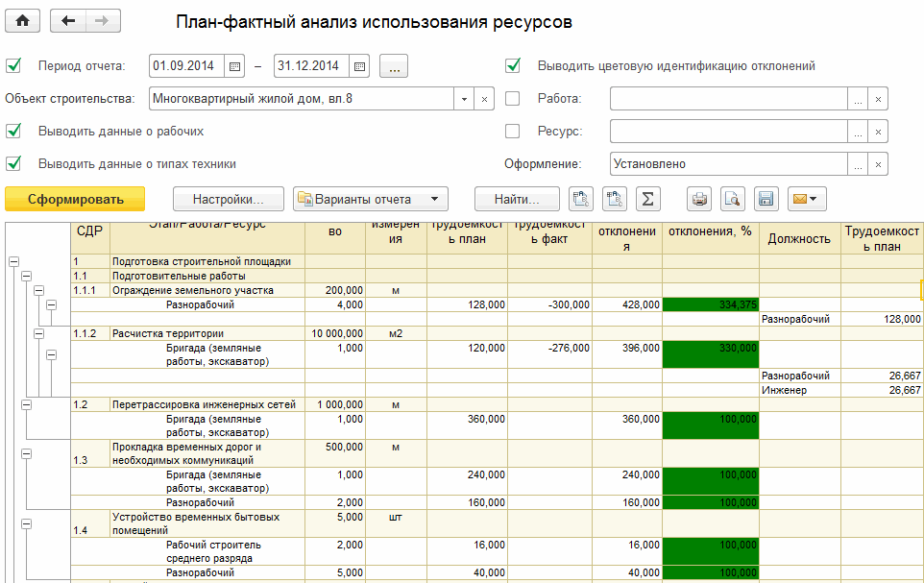Open the Варианты отчета dropdown
924x583 pixels.
[x=370, y=199]
